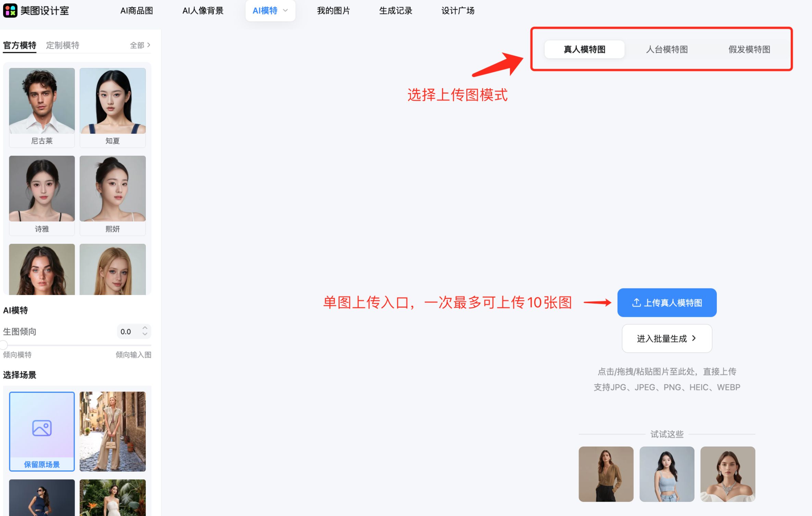Select model 熙妍
Image resolution: width=812 pixels, height=516 pixels.
[113, 195]
